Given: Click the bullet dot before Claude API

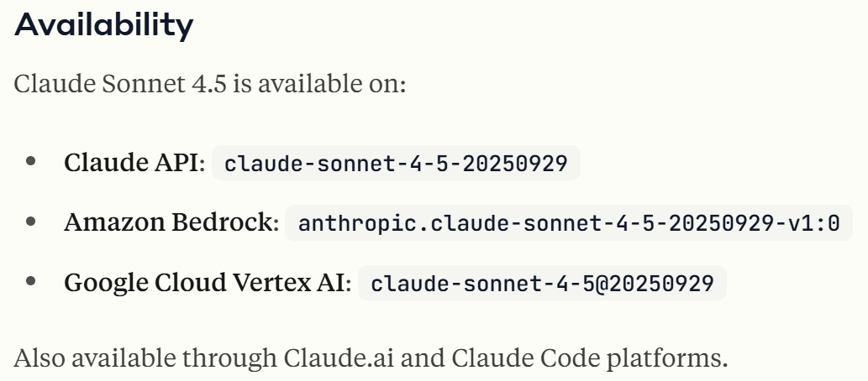Looking at the screenshot, I should [31, 162].
